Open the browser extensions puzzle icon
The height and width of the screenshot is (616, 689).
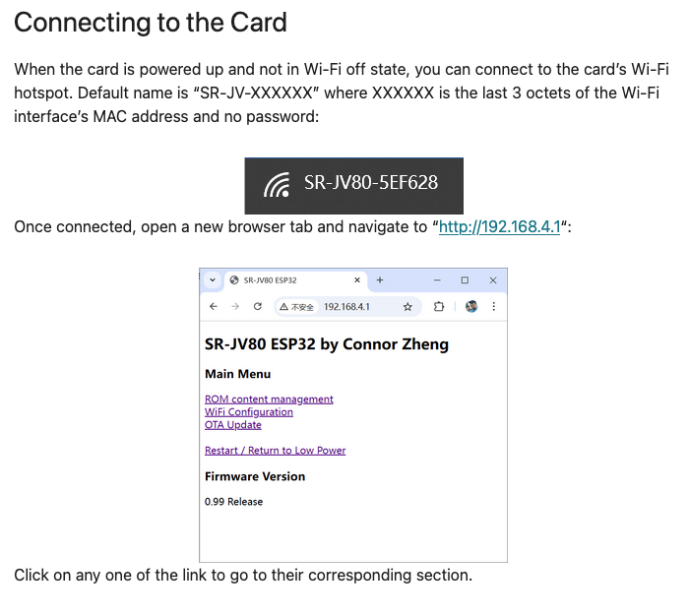click(439, 307)
